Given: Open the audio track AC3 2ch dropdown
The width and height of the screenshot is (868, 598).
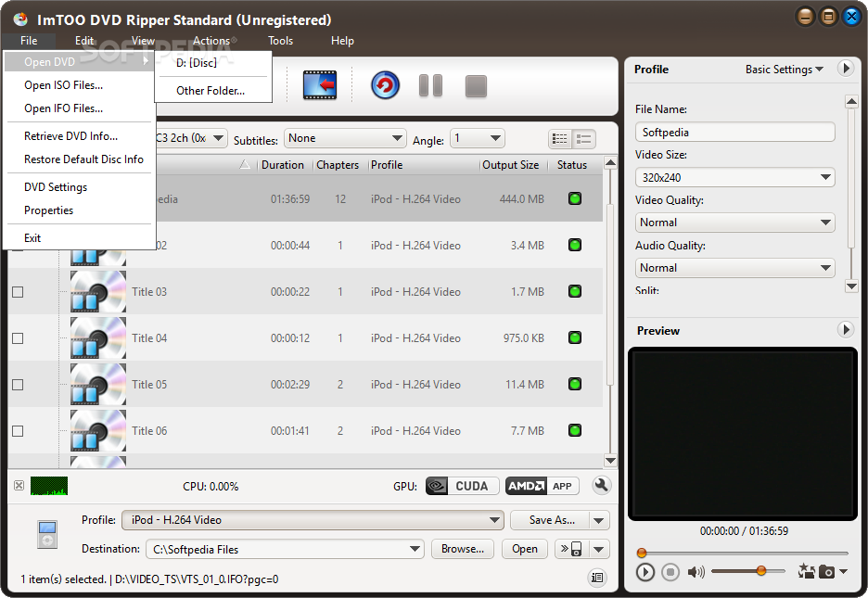Looking at the screenshot, I should [191, 138].
